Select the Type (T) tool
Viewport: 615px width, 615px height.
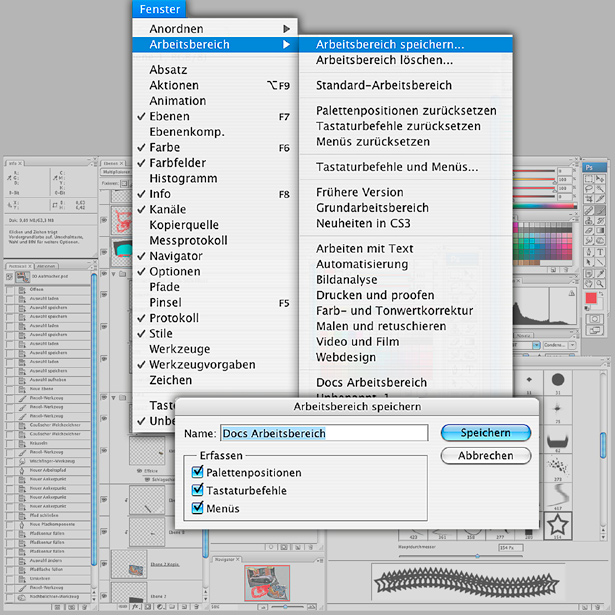tap(600, 252)
